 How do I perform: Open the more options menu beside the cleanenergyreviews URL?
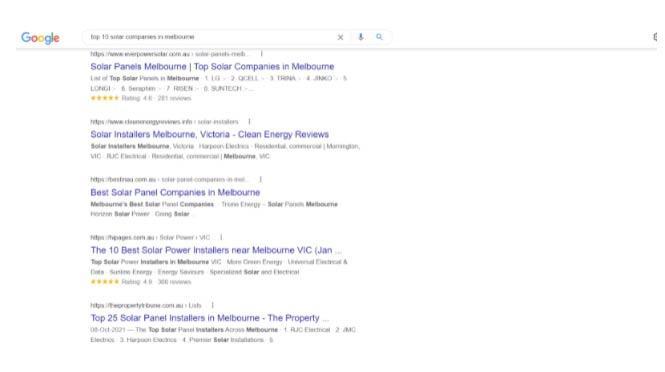[x=249, y=122]
